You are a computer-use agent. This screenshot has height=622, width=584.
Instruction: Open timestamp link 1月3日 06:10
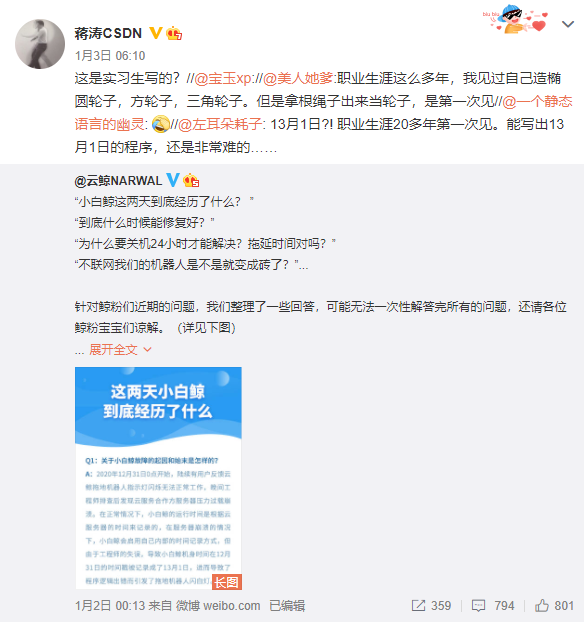[x=110, y=56]
